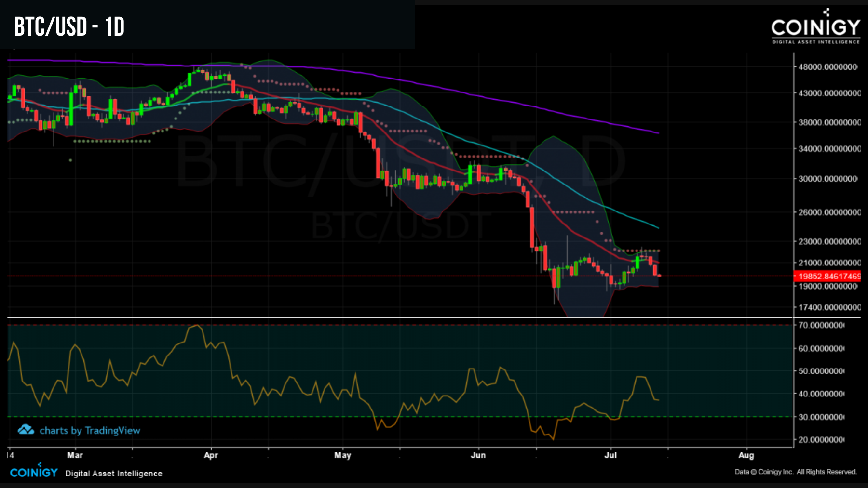Select the Coinigy logo in the top right
Viewport: 868px width, 488px height.
point(815,26)
